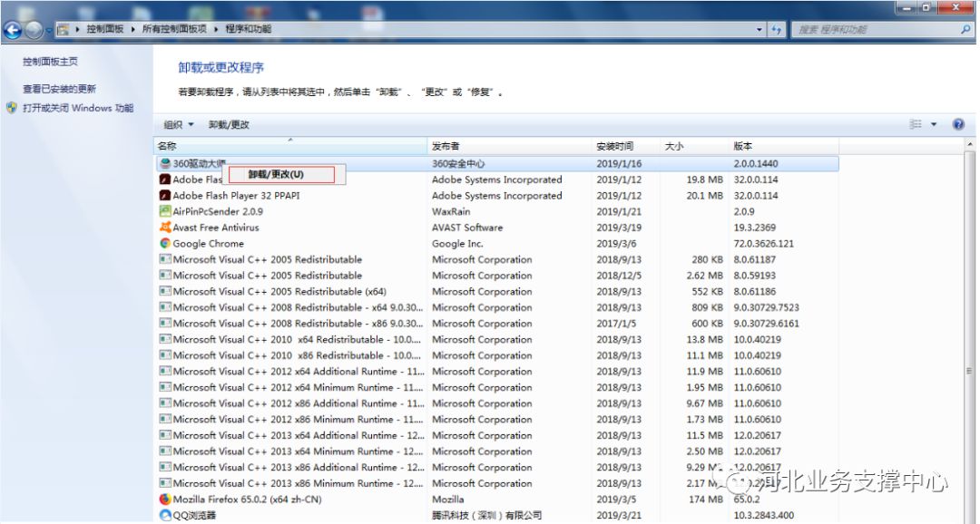Screen dimensions: 980x524
Task: Click the control panel icon in address bar
Action: click(x=63, y=29)
